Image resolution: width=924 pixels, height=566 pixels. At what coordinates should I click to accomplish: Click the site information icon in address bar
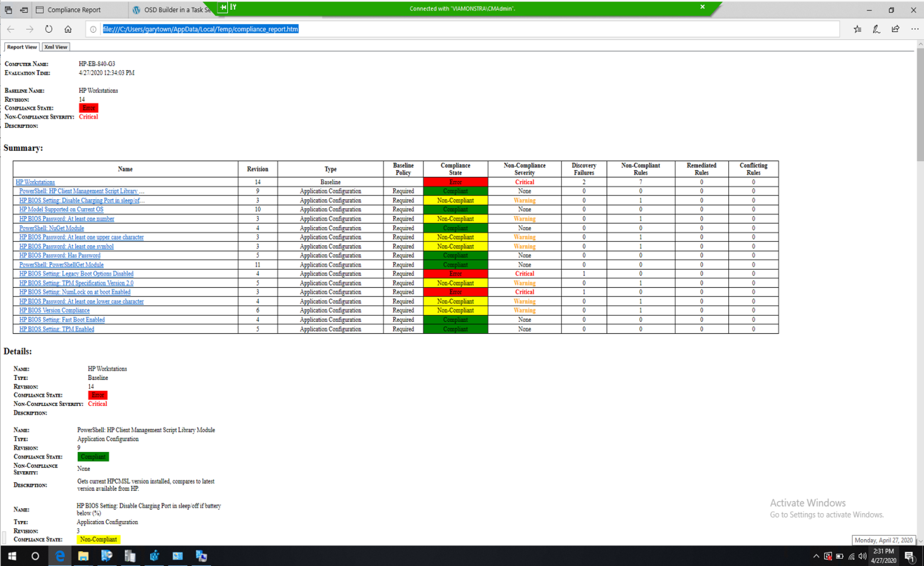pyautogui.click(x=93, y=29)
